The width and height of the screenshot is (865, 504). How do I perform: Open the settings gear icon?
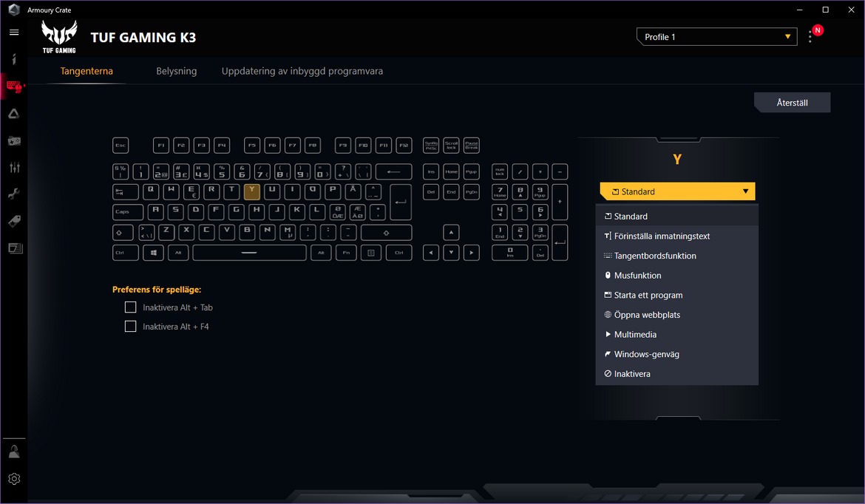click(14, 479)
